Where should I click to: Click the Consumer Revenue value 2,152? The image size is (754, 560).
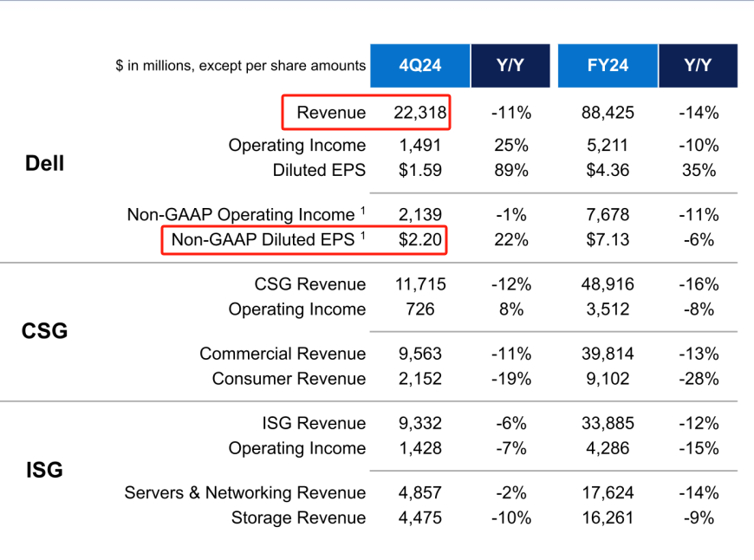click(x=419, y=379)
